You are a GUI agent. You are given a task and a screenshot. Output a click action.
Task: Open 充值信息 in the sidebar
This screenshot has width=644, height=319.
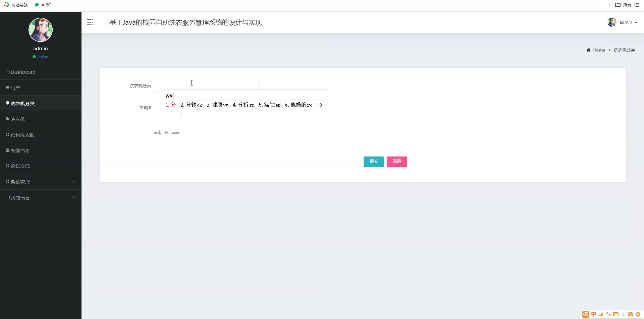[x=41, y=150]
